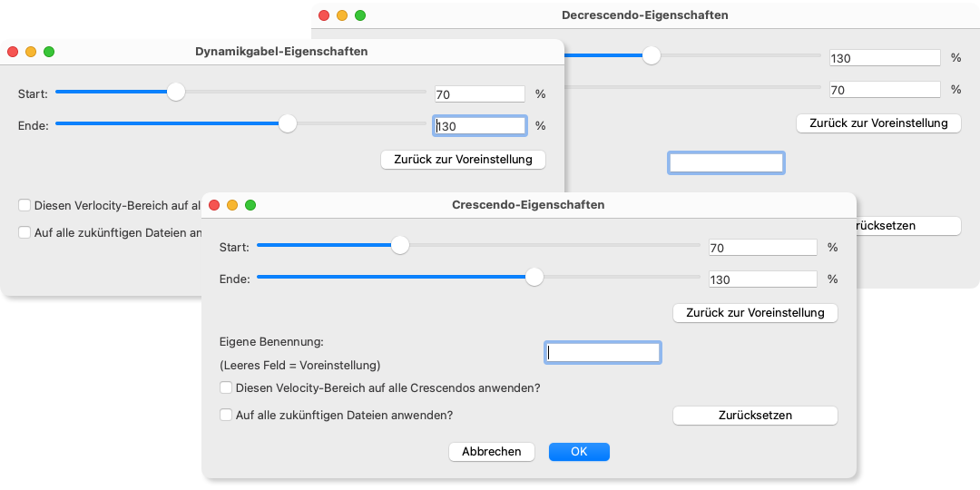Tick Auf alle zukünftigen Dateien in Dynamikgabel
This screenshot has height=490, width=980.
[24, 232]
